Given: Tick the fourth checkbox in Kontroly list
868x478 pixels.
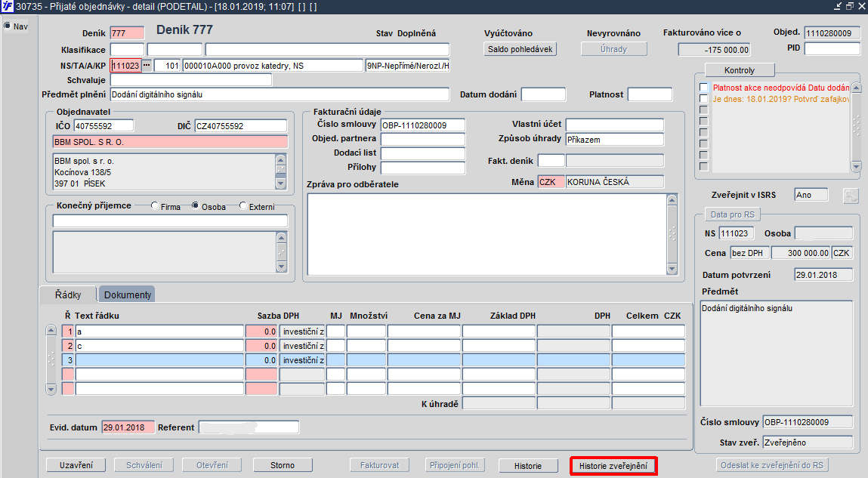Looking at the screenshot, I should pos(703,121).
